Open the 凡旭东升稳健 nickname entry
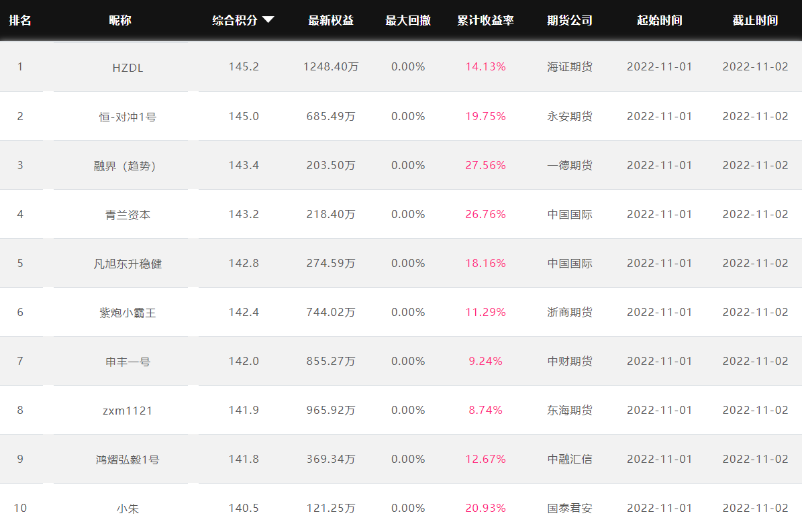The height and width of the screenshot is (532, 802). pyautogui.click(x=128, y=264)
